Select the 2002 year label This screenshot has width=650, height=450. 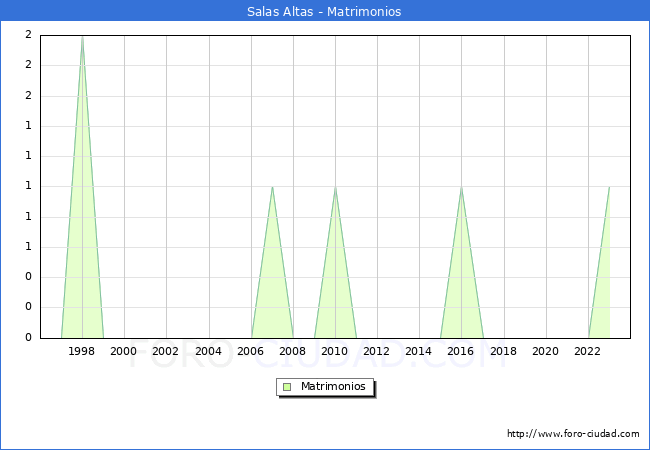(166, 351)
